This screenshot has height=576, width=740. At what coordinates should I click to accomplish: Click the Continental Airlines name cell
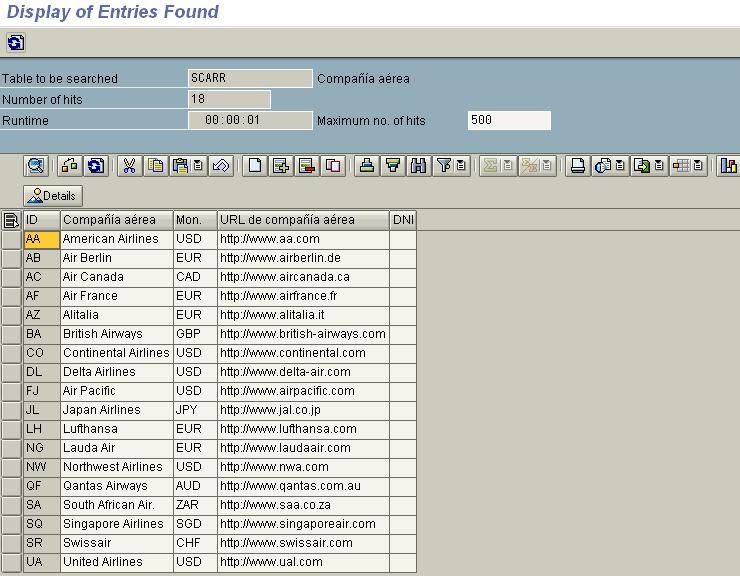117,353
